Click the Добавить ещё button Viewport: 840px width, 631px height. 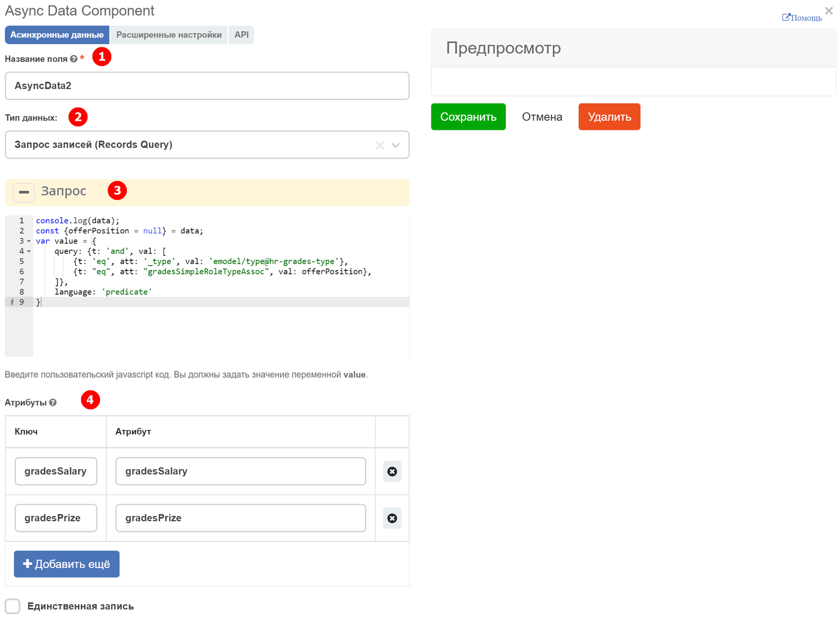click(x=67, y=564)
